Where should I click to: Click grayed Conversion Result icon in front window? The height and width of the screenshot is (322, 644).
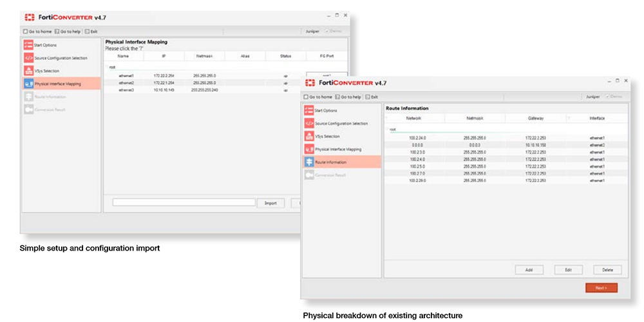coord(309,175)
